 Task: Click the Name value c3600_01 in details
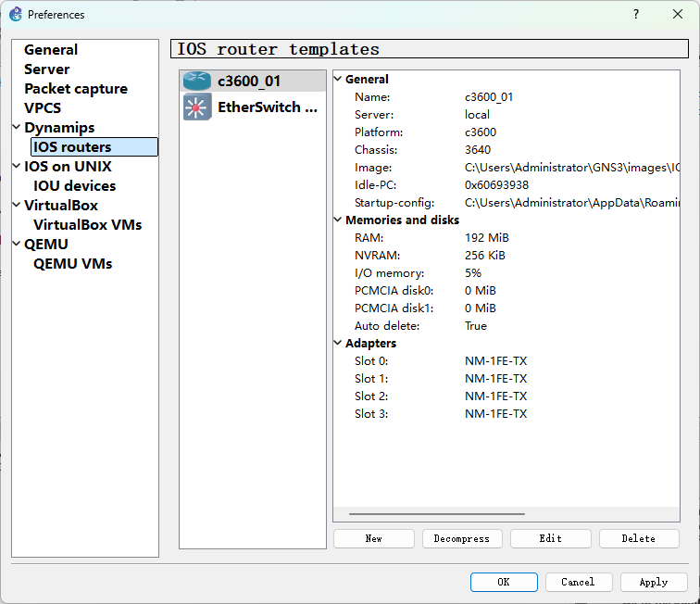point(489,97)
